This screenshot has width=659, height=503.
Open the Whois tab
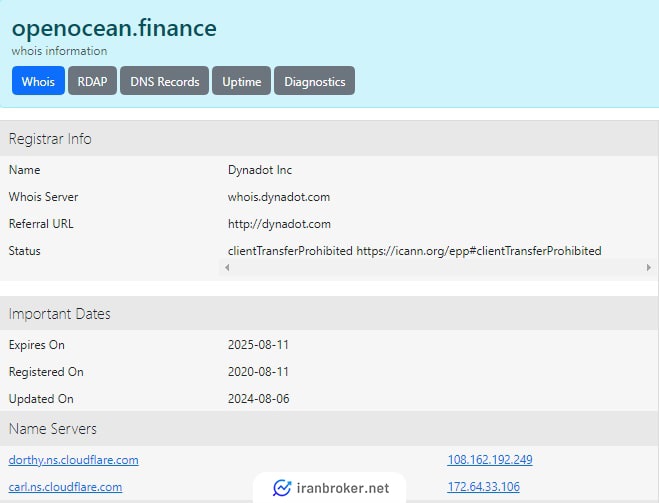click(38, 81)
